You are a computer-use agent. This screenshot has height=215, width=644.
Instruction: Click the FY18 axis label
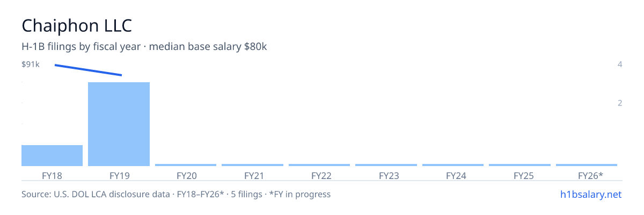[52, 176]
